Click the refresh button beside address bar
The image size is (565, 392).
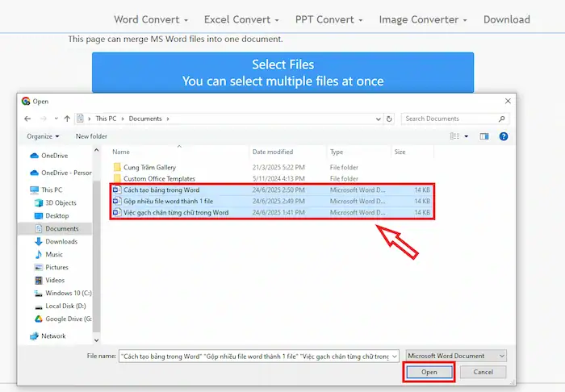tap(389, 119)
